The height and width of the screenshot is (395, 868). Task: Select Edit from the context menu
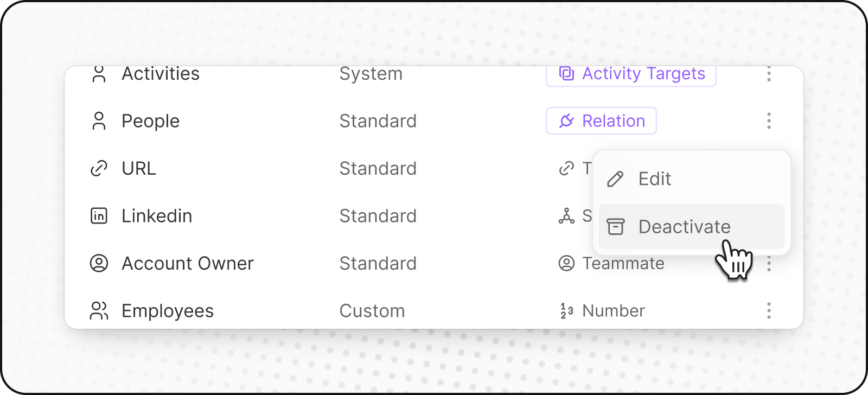click(654, 179)
